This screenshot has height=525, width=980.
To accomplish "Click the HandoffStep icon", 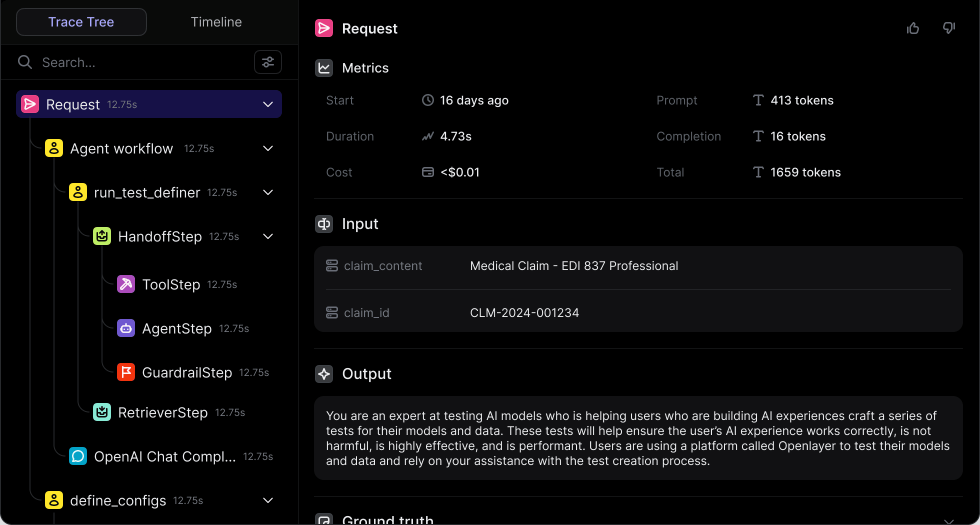I will point(102,236).
